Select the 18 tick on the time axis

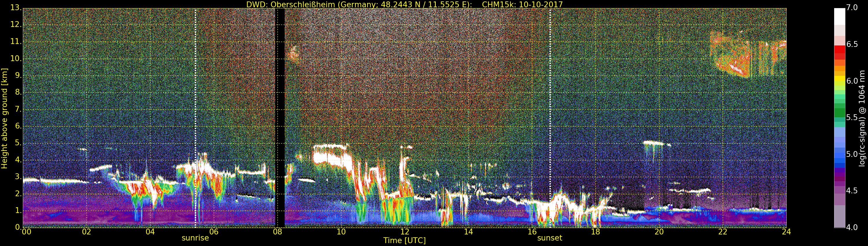[595, 232]
